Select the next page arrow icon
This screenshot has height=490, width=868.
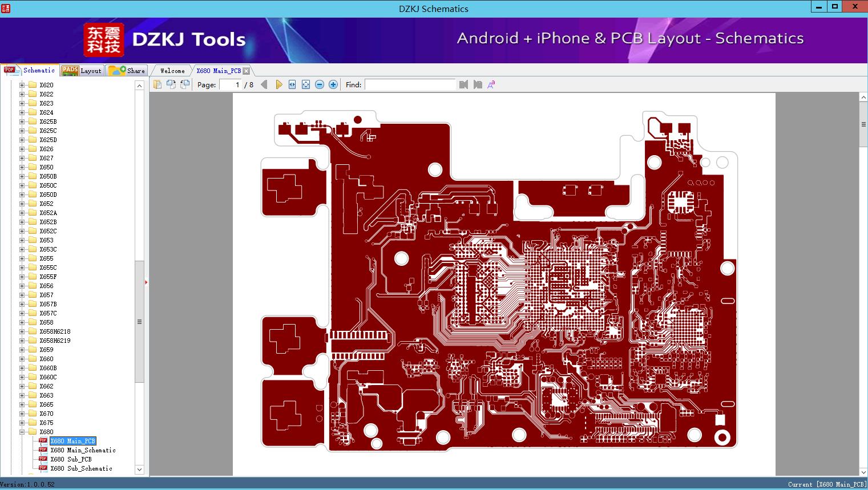tap(278, 84)
